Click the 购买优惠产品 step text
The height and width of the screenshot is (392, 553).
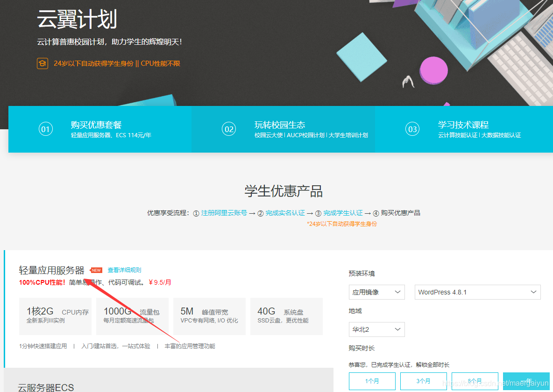point(400,213)
